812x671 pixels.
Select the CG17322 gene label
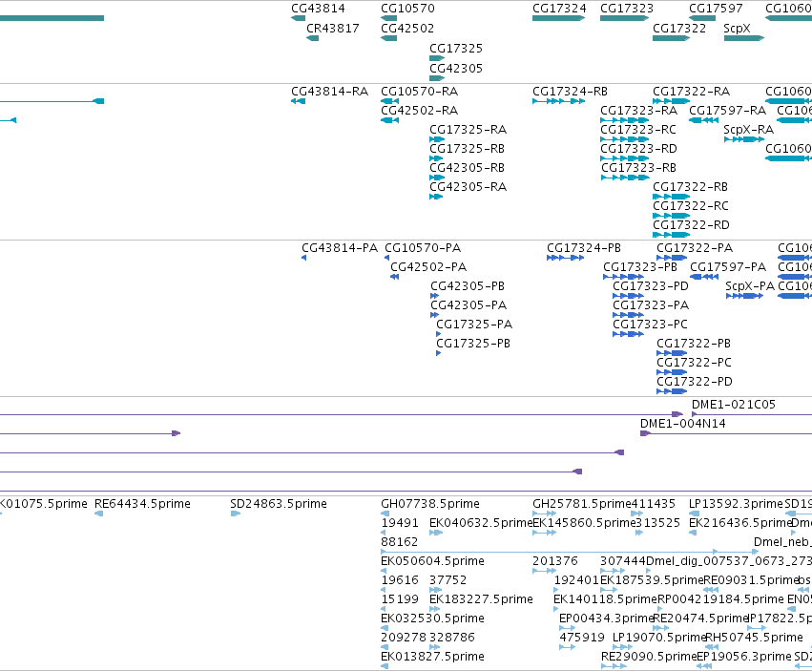(679, 28)
